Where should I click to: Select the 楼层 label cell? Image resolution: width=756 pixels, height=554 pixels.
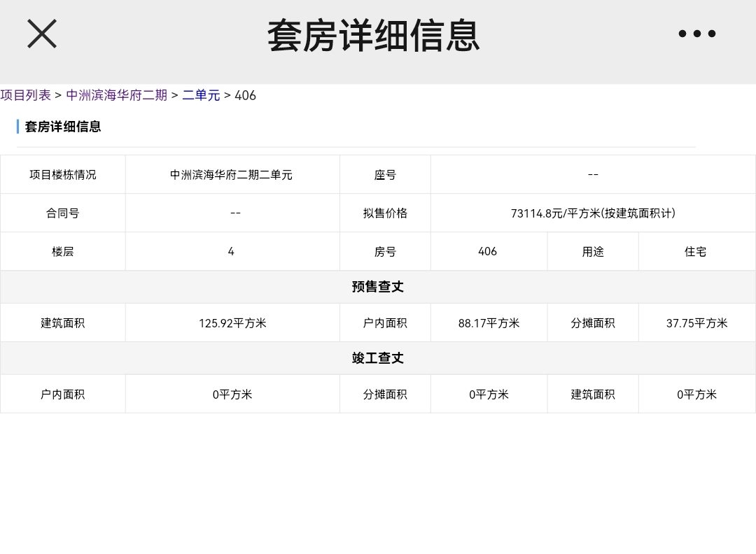pyautogui.click(x=63, y=251)
